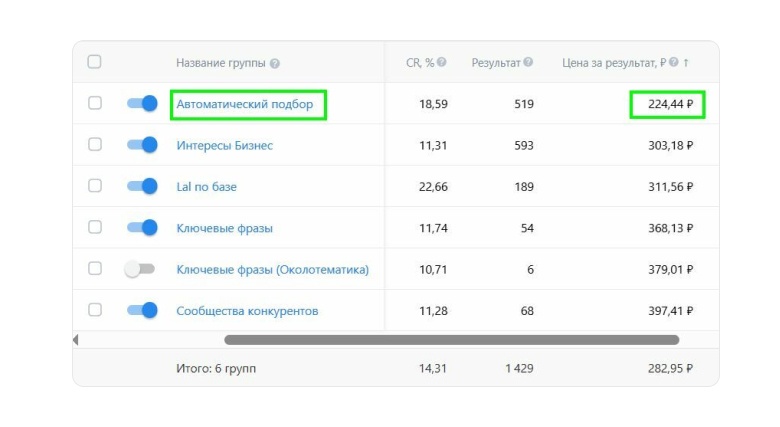This screenshot has width=780, height=427.
Task: Click the result value 519
Action: (x=524, y=104)
